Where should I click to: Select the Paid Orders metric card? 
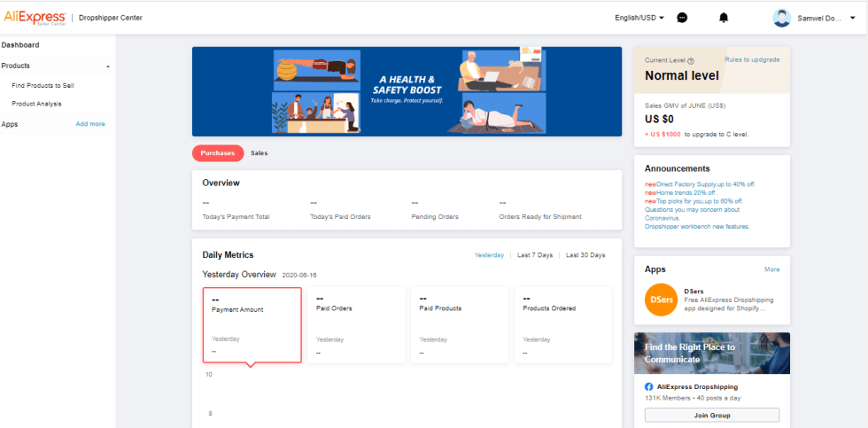(356, 325)
